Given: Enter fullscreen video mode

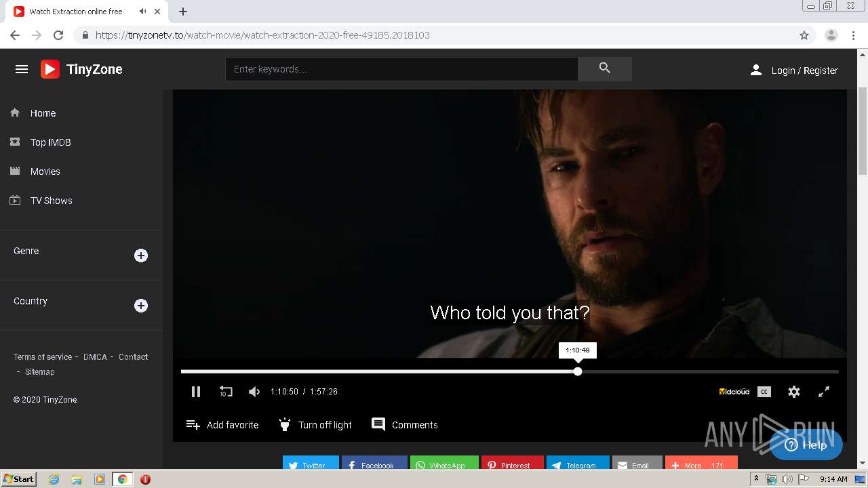Looking at the screenshot, I should (824, 392).
